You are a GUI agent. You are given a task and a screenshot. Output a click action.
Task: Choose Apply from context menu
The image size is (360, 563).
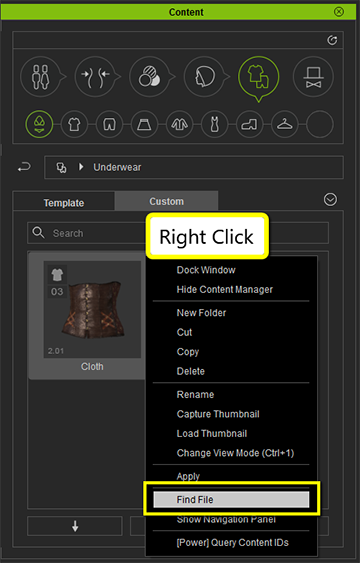[188, 476]
